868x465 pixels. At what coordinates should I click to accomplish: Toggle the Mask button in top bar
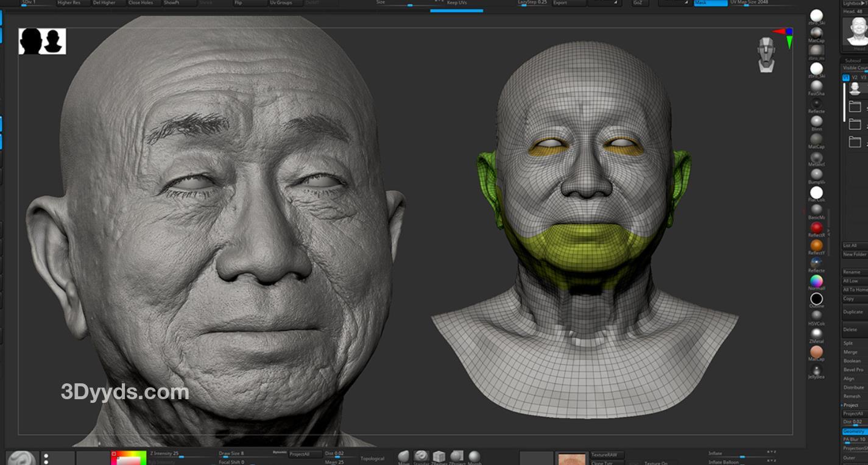click(x=711, y=3)
